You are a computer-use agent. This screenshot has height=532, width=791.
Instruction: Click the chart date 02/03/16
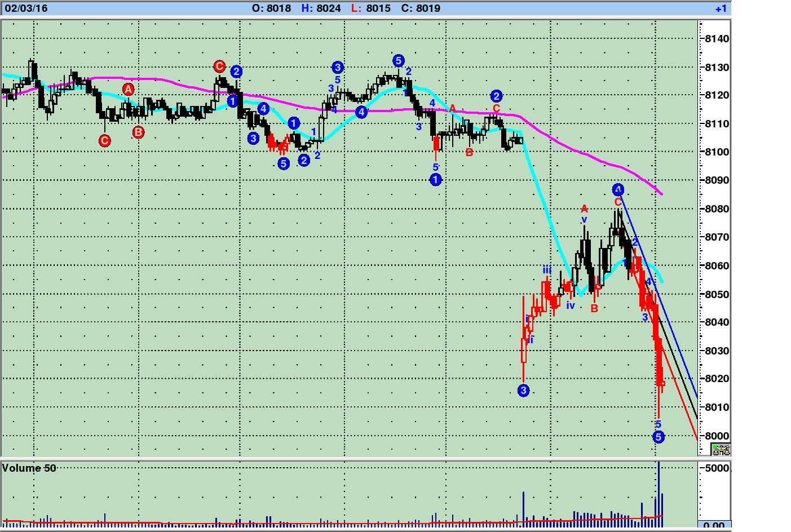[x=26, y=8]
